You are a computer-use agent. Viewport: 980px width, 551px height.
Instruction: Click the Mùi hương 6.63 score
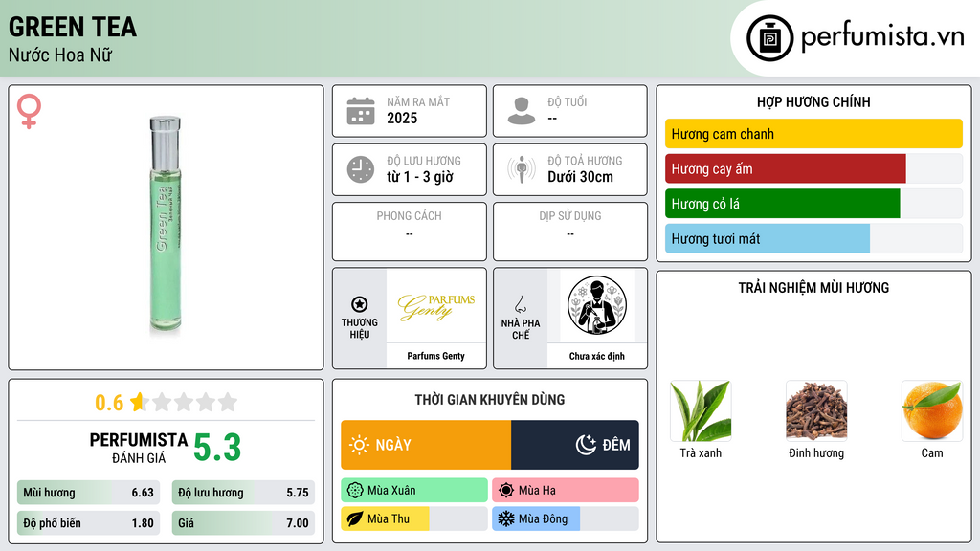[88, 493]
